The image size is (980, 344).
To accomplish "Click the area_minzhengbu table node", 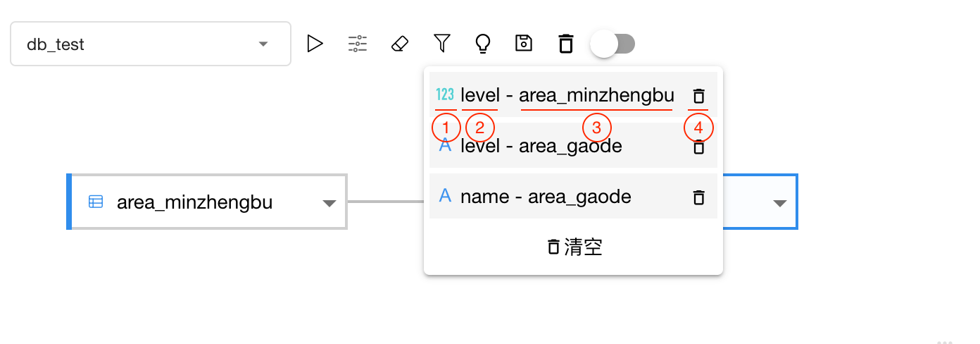I will [207, 202].
